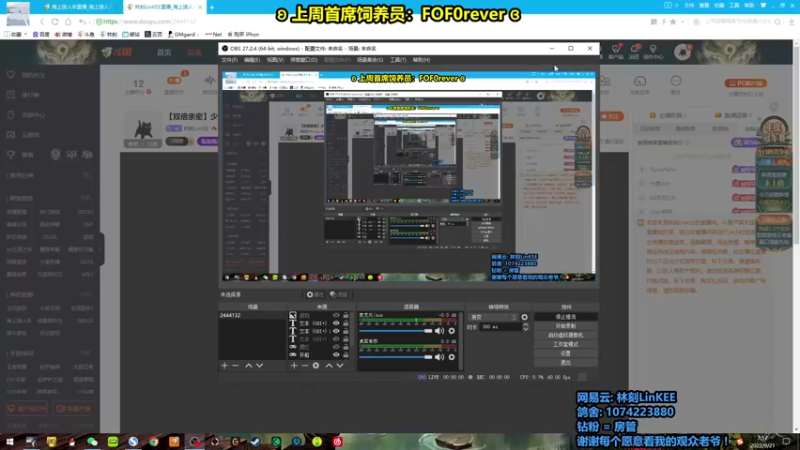Screen dimensions: 800x450
Task: Open microphone/Aux audio settings gear
Action: pyautogui.click(x=452, y=331)
